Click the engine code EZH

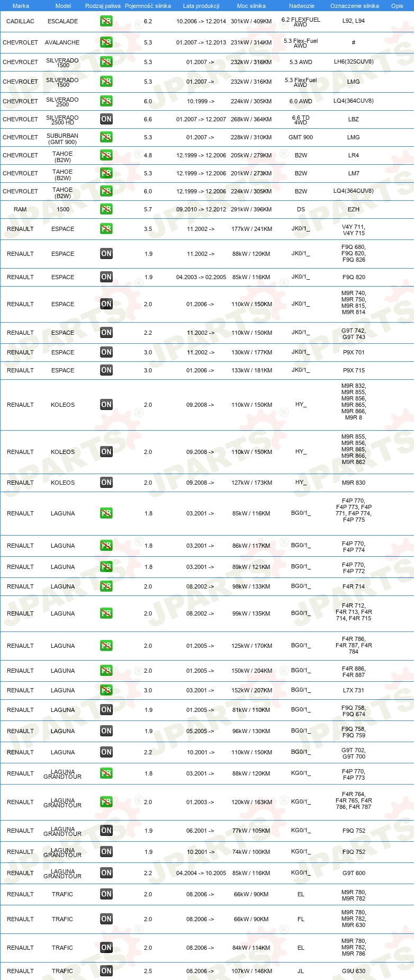click(354, 209)
